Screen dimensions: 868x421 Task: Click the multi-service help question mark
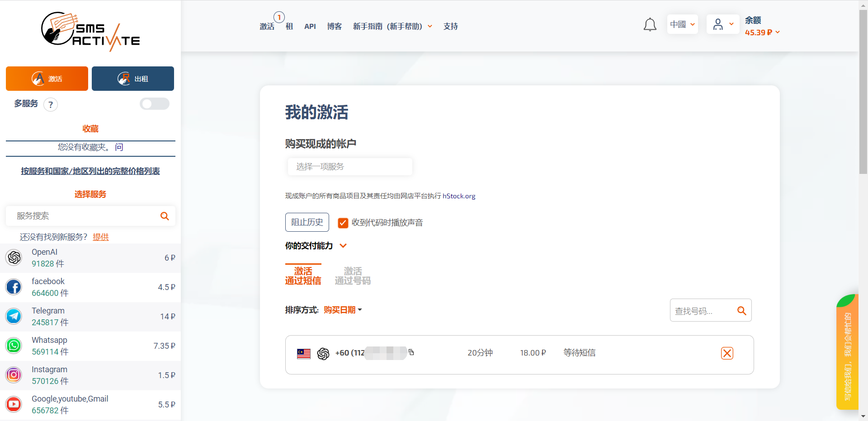pos(51,105)
